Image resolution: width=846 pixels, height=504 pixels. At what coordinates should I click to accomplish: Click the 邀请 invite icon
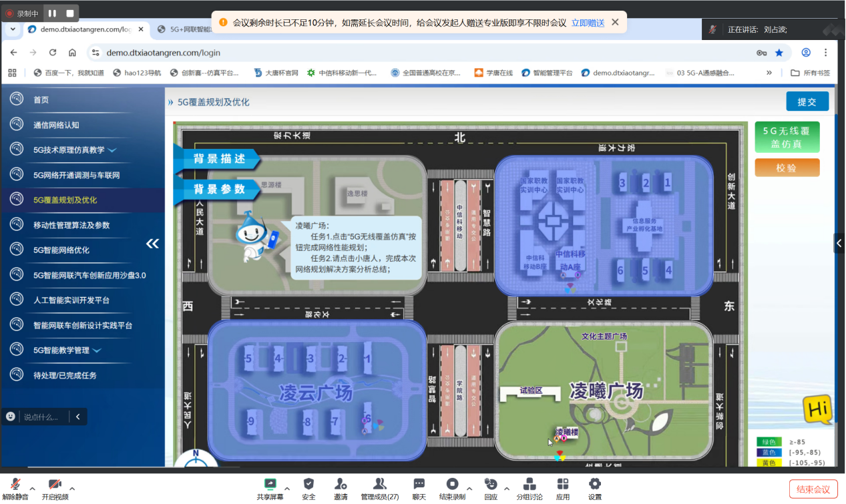tap(341, 487)
